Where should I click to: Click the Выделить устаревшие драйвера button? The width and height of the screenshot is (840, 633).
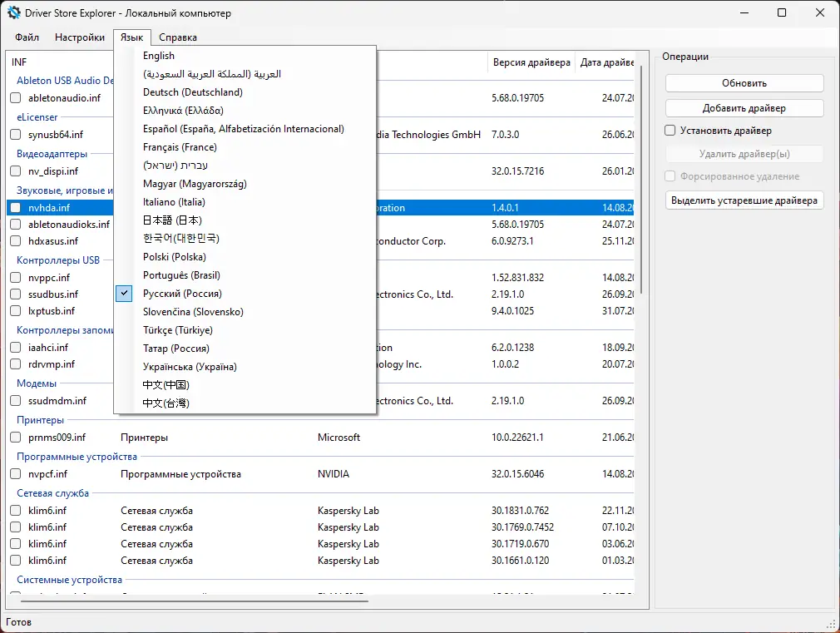click(744, 200)
